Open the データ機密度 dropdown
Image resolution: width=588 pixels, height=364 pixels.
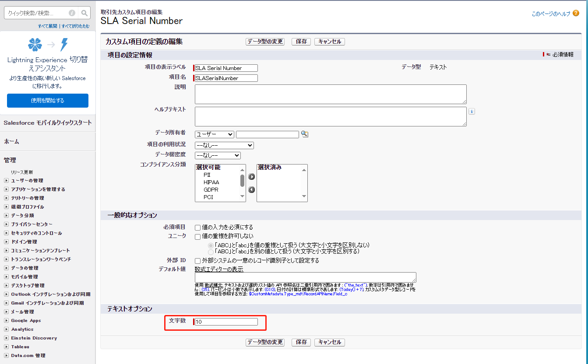[218, 155]
